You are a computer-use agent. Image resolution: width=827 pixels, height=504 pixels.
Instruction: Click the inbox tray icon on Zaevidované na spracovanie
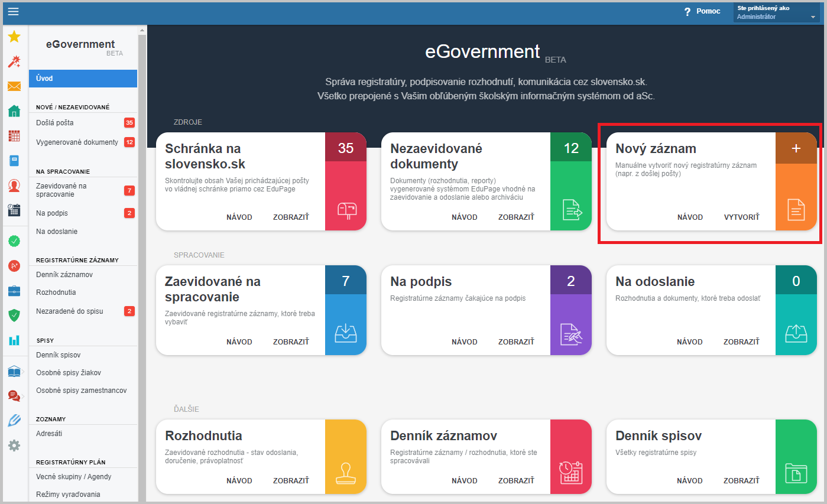(x=346, y=334)
